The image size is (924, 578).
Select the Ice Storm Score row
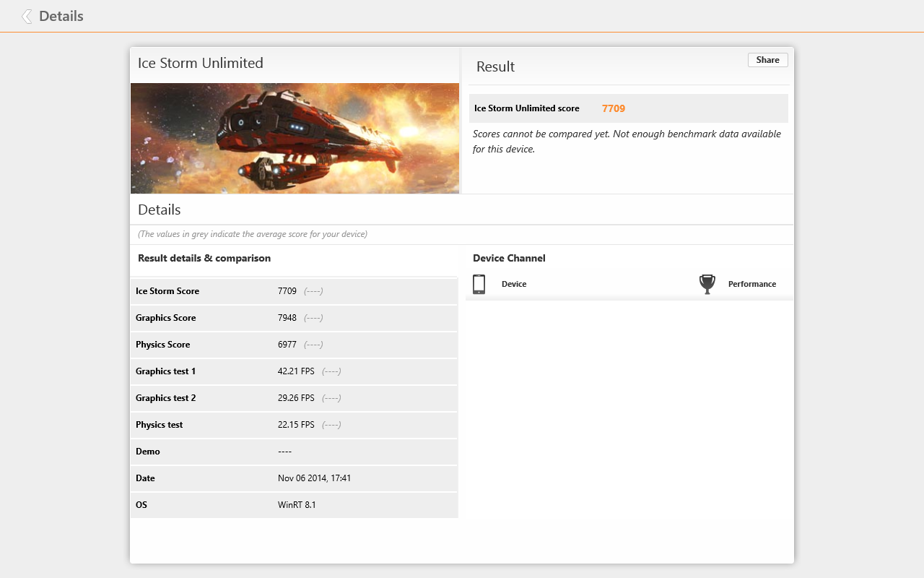294,291
